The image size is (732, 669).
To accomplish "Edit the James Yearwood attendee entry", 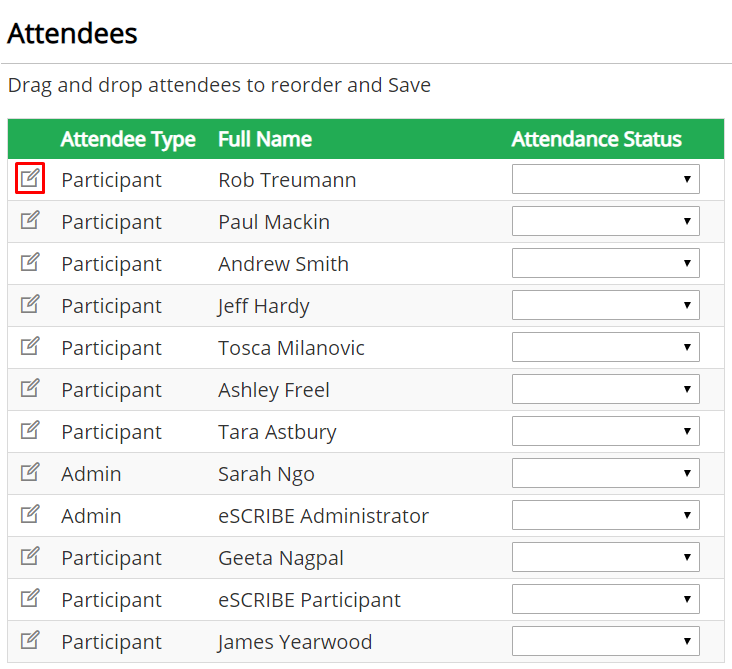I will (30, 641).
